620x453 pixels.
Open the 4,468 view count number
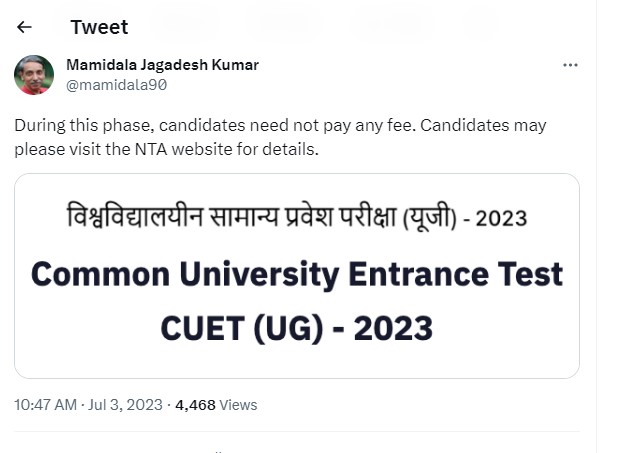coord(195,405)
